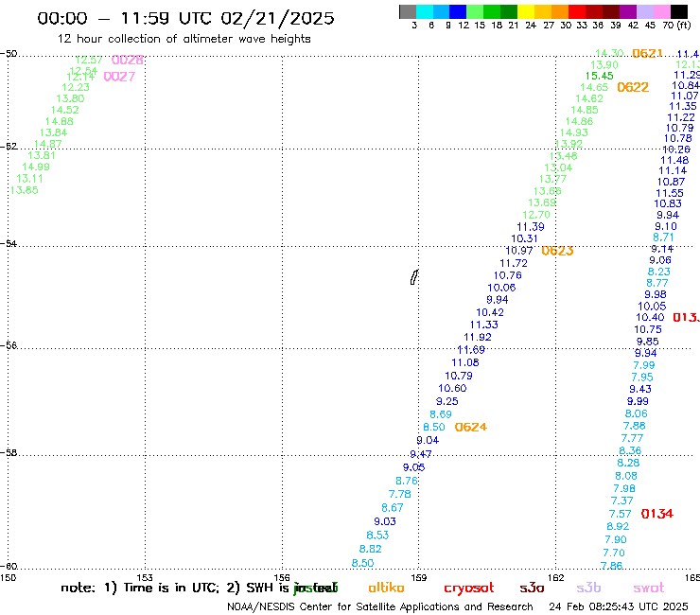Click the wave height value 10.40
This screenshot has width=700, height=615.
click(650, 318)
